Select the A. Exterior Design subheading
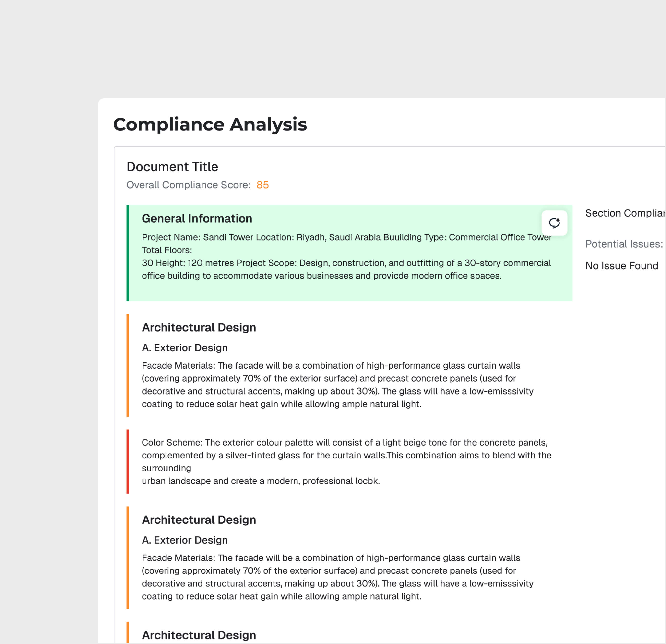 pyautogui.click(x=185, y=347)
